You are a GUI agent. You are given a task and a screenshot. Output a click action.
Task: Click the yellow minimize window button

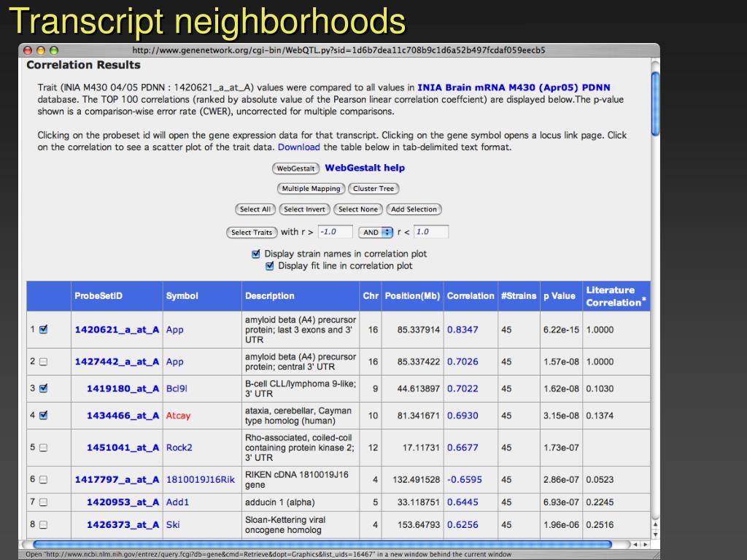tap(41, 50)
